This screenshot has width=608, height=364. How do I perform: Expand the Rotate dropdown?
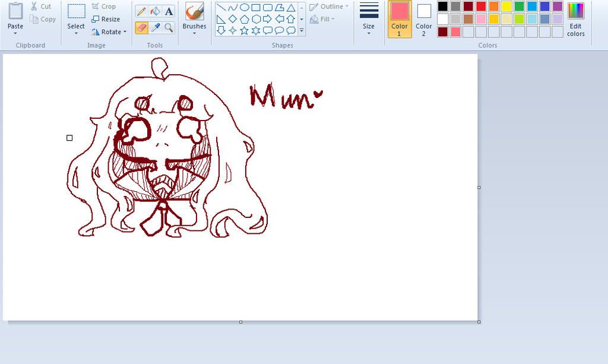coord(109,32)
